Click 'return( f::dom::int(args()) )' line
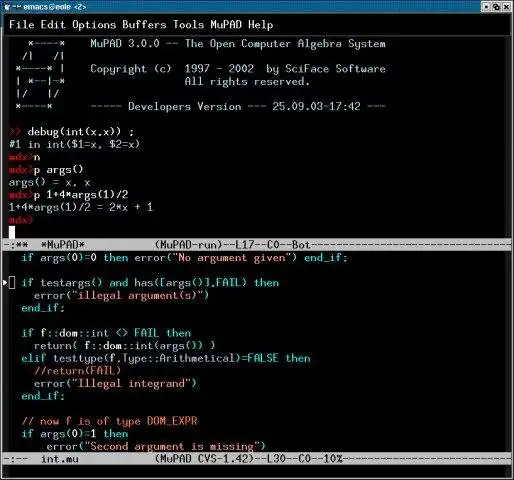514x480 pixels. pos(125,346)
